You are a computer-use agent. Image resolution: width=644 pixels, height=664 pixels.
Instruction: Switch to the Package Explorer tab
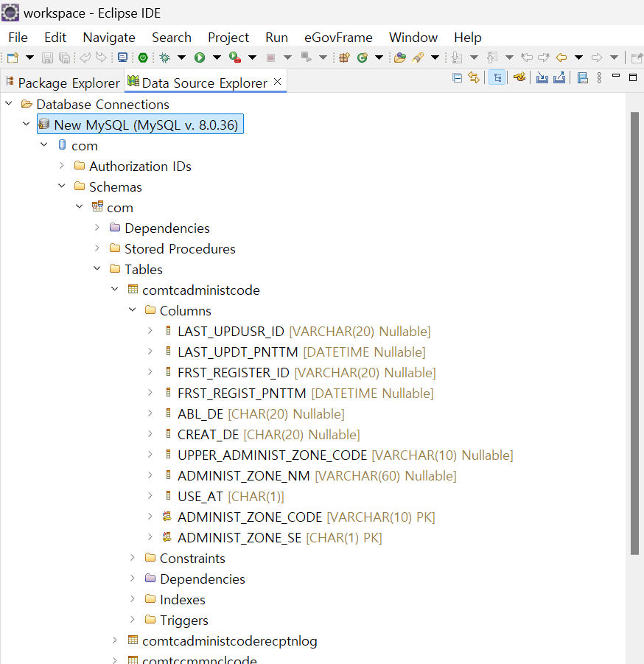point(62,83)
